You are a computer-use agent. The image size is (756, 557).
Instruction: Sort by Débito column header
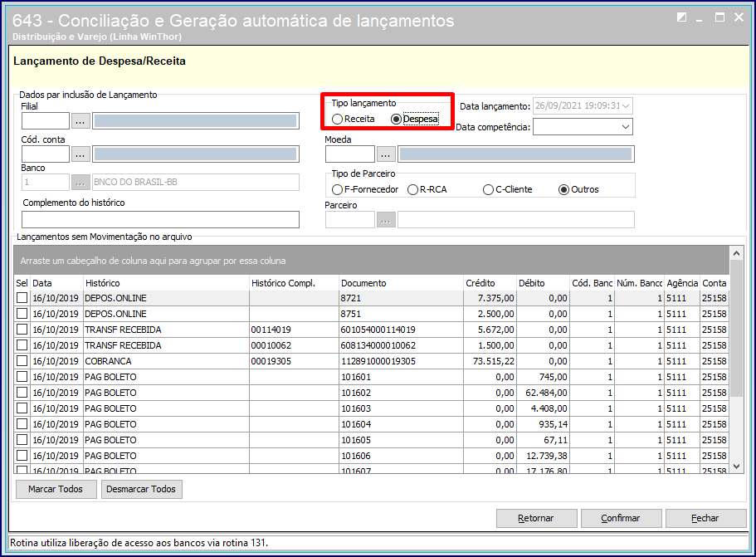(x=543, y=283)
